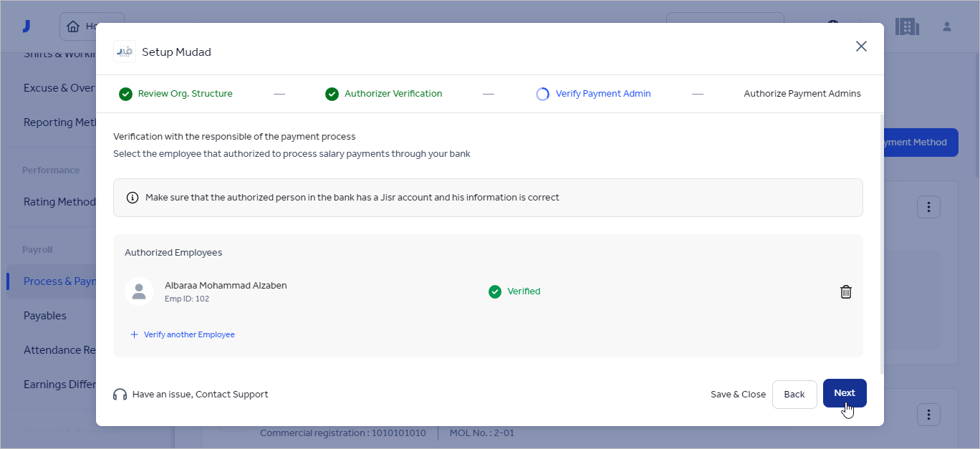Click the employee avatar icon
This screenshot has width=980, height=449.
tap(139, 291)
